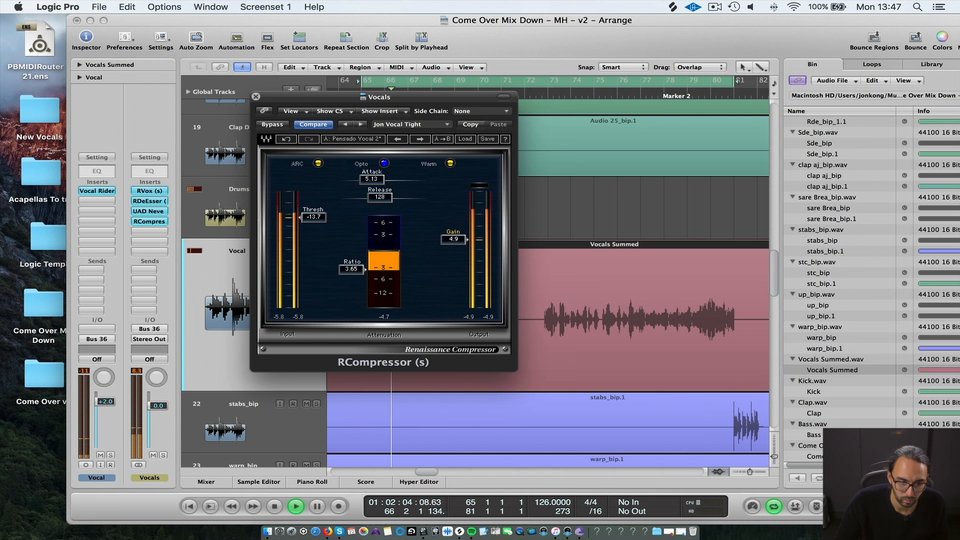Open the Screenset 1 menu
The height and width of the screenshot is (540, 960).
point(265,7)
